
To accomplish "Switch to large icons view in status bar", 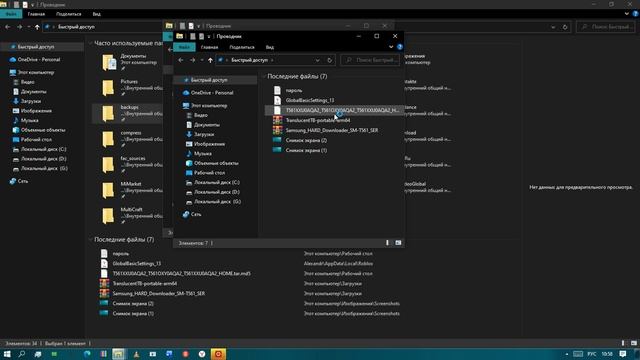I will [398, 243].
